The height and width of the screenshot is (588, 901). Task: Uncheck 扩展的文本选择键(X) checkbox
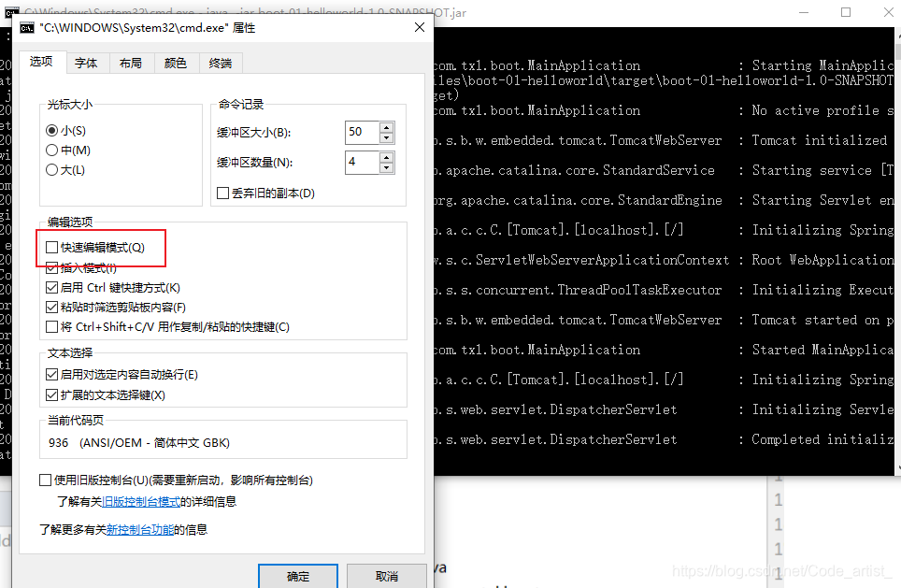[x=51, y=394]
